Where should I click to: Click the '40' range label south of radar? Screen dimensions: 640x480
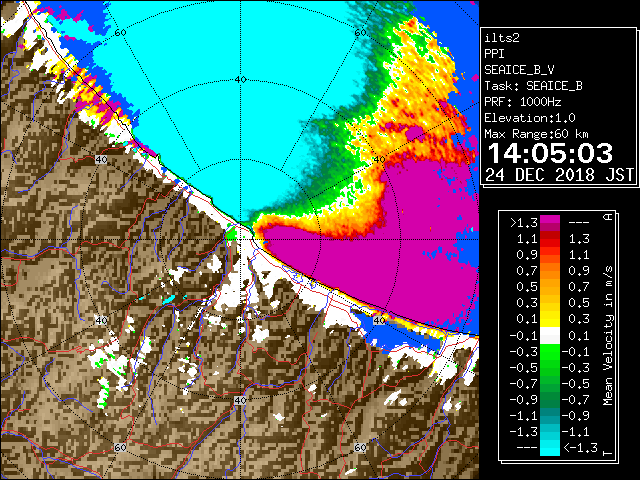[x=240, y=400]
